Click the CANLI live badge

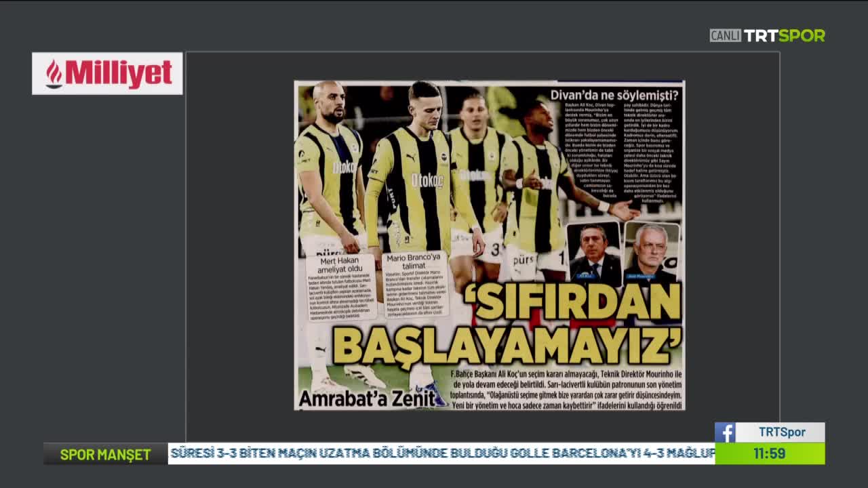tap(726, 35)
